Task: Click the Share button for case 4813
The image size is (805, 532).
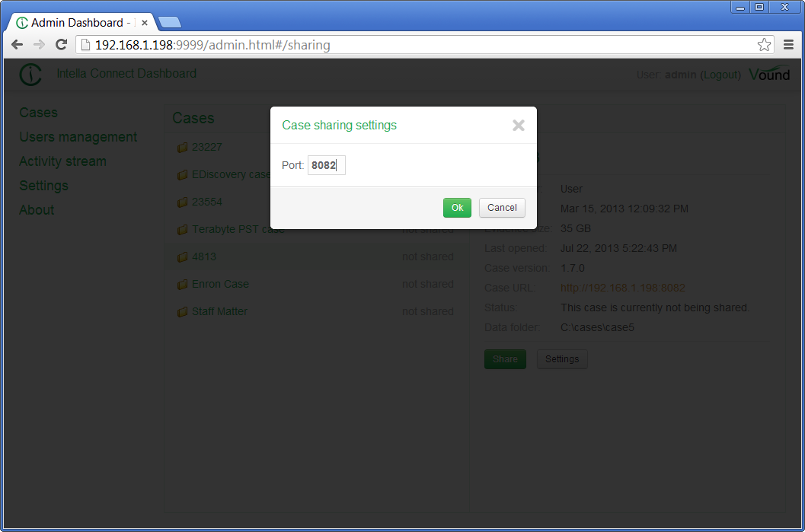Action: pos(505,358)
